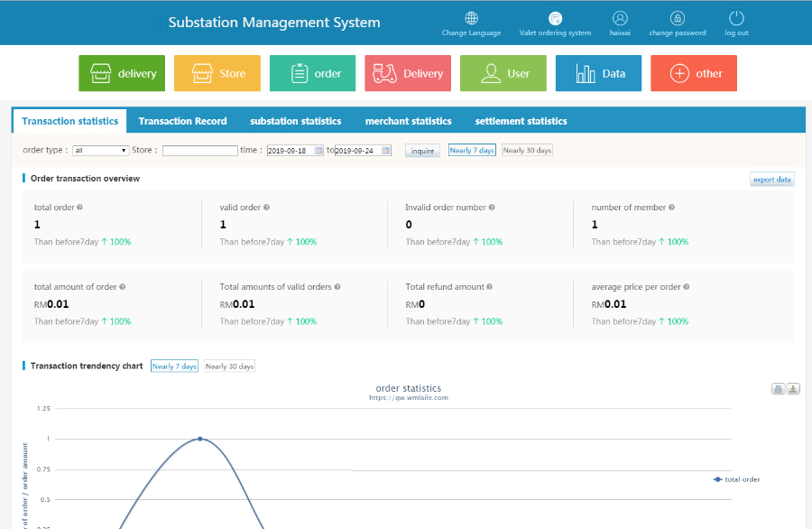This screenshot has height=529, width=812.
Task: Click help icon beside average price per order
Action: coord(687,287)
